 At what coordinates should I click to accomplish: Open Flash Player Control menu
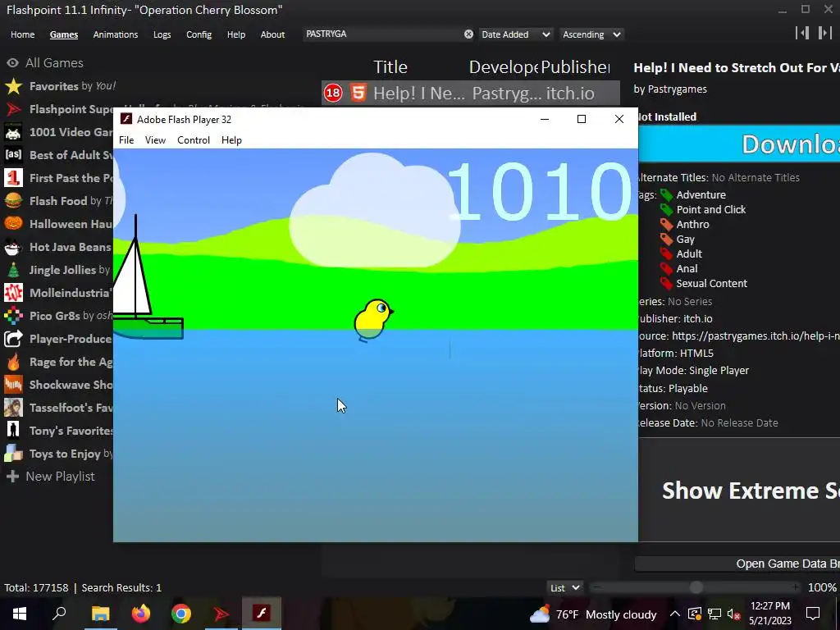coord(194,140)
